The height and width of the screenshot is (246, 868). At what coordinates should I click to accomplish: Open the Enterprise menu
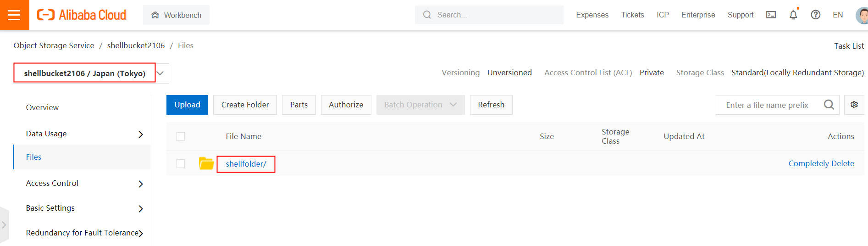pos(698,15)
